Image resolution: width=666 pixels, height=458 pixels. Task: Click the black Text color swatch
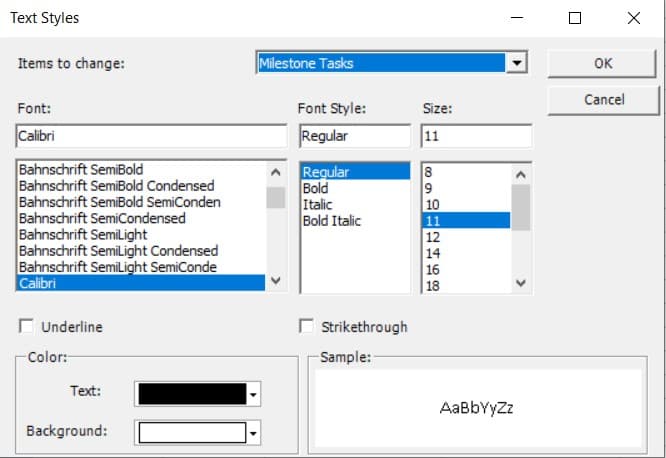coord(192,394)
